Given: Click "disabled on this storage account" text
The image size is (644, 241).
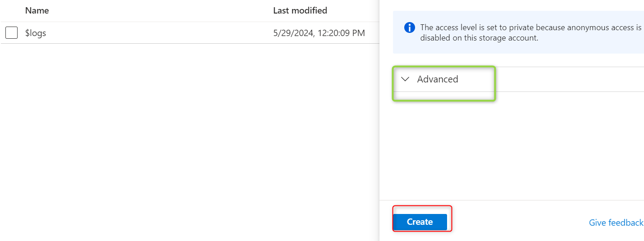Looking at the screenshot, I should tap(479, 38).
